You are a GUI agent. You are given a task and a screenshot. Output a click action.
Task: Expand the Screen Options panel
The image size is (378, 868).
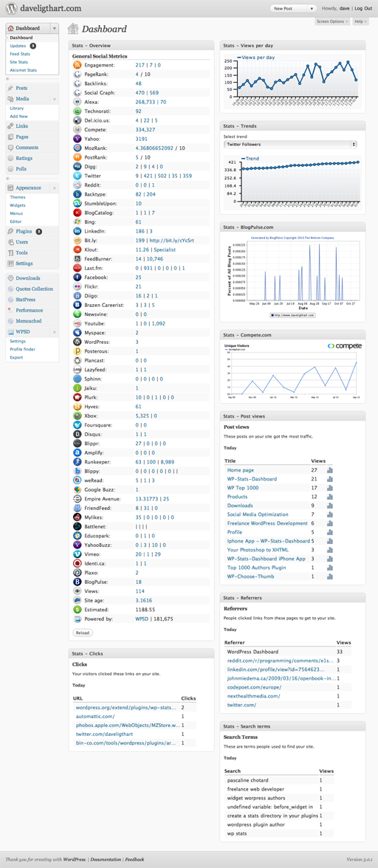pyautogui.click(x=332, y=21)
